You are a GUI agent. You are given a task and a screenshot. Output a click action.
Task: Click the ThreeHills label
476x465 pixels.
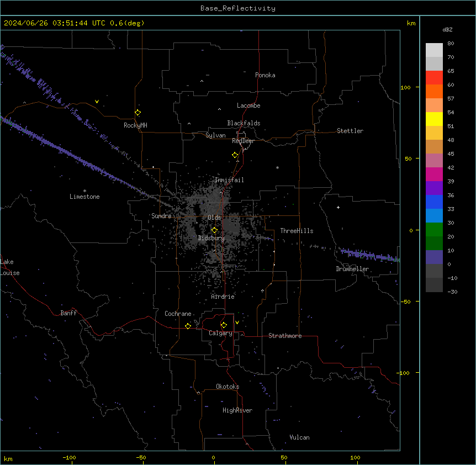(297, 231)
